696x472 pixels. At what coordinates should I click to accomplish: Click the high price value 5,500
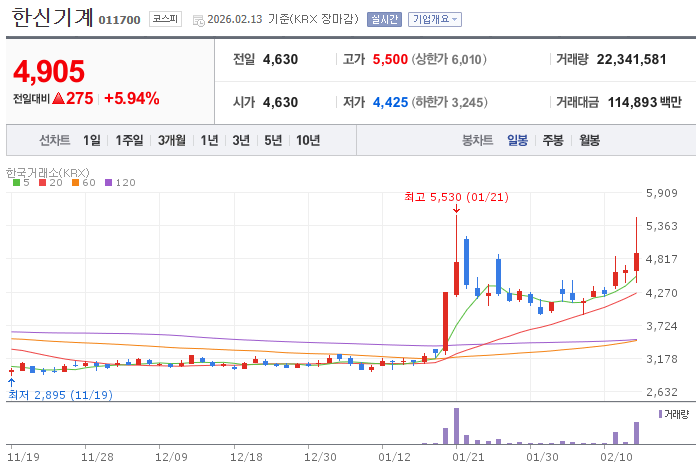pyautogui.click(x=390, y=59)
